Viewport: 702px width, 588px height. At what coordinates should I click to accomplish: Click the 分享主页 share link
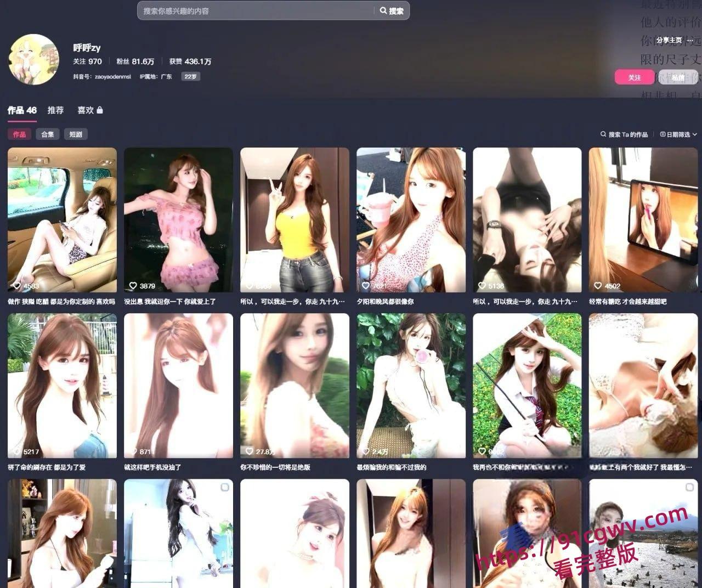coord(669,40)
